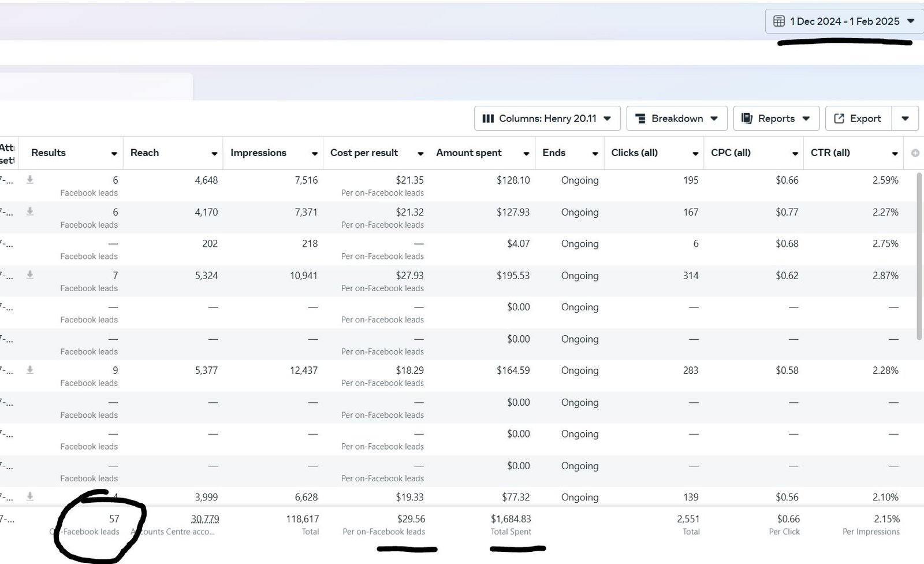
Task: Expand the Export options dropdown arrow
Action: [905, 118]
